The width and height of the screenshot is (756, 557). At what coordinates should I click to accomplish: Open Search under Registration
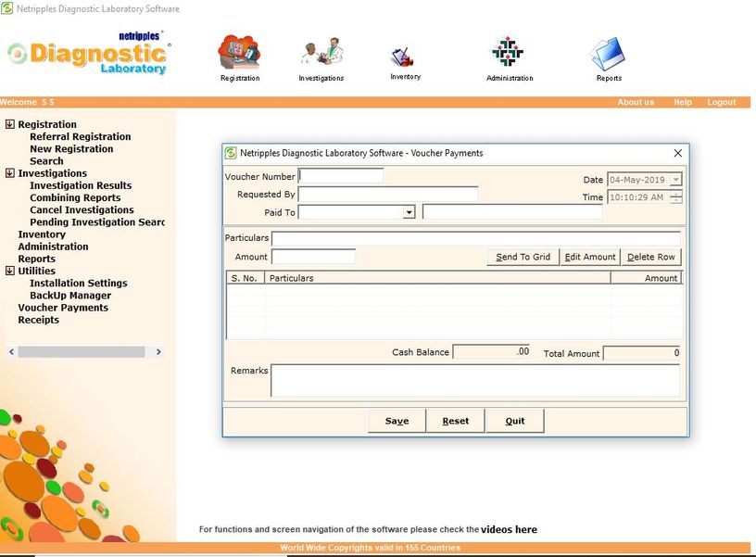tap(46, 161)
